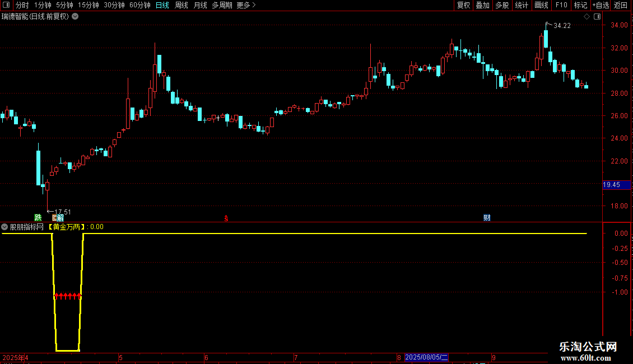Click the green 跌 event marker
This screenshot has width=633, height=364.
[38, 218]
